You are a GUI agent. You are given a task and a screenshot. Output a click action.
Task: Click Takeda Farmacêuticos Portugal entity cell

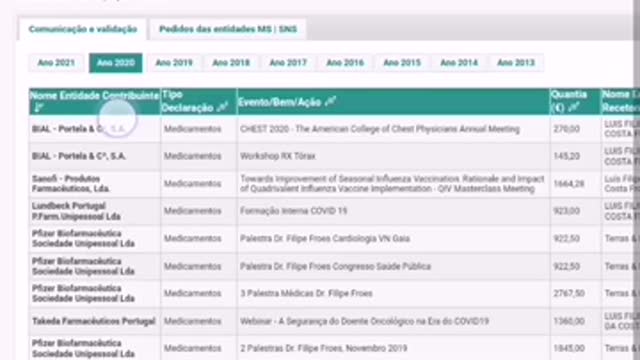[94, 321]
